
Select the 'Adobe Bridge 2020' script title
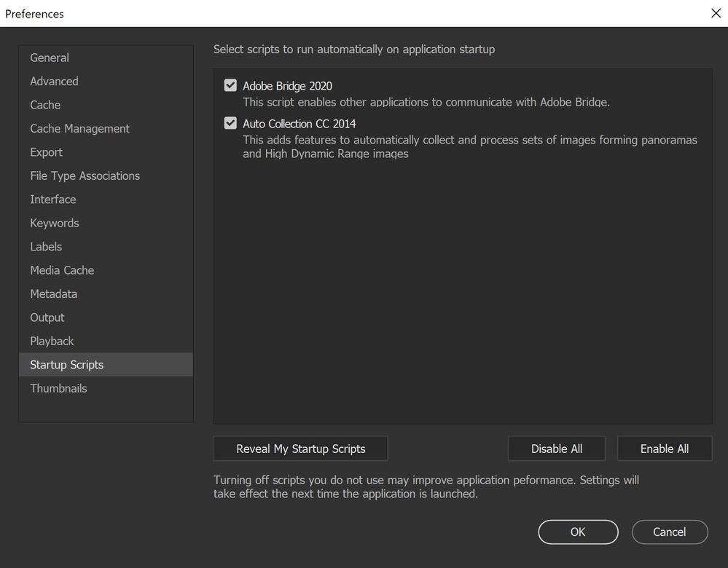[287, 86]
